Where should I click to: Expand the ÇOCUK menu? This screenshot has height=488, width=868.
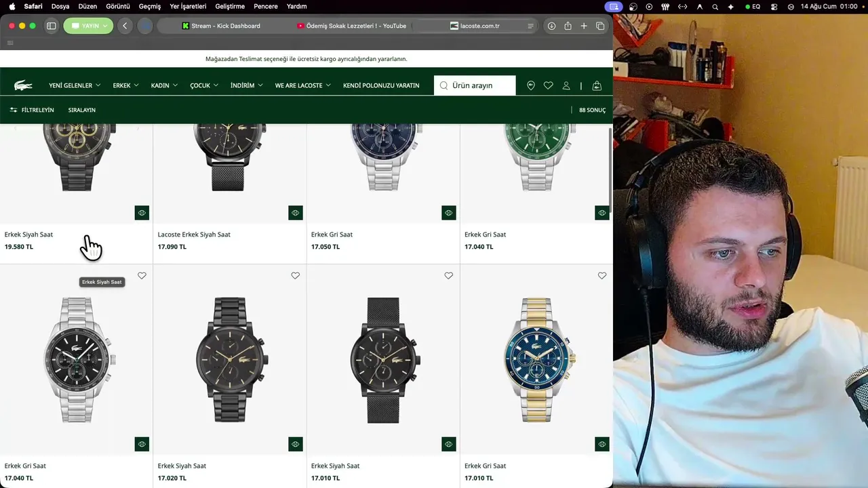click(204, 85)
